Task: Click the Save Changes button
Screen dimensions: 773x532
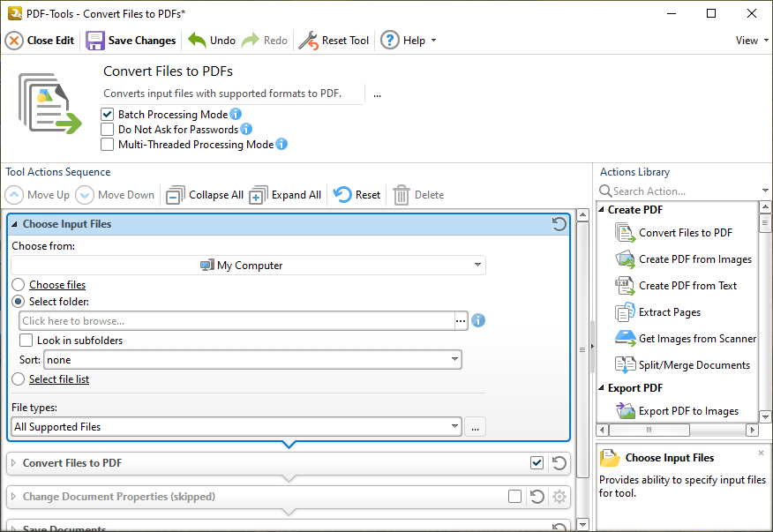Action: tap(131, 40)
